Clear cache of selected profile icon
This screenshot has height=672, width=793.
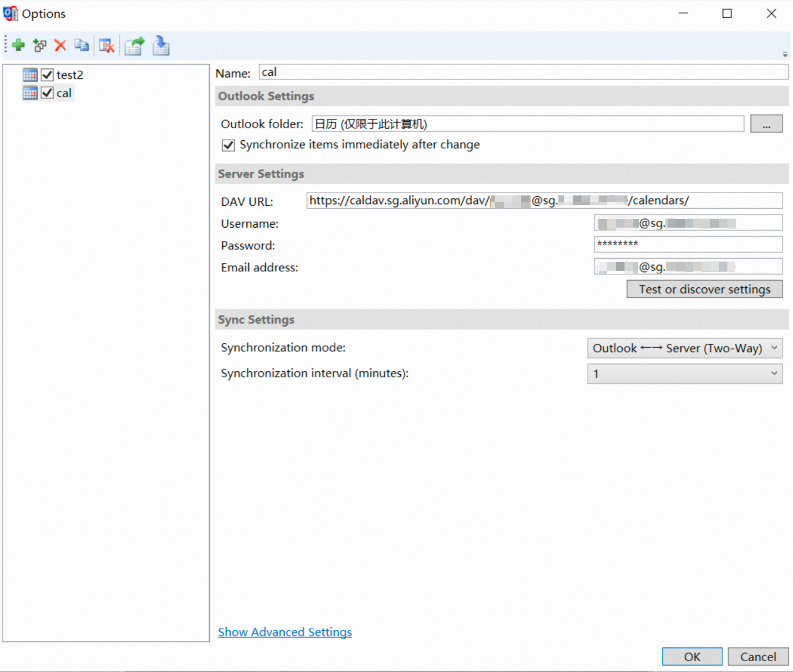pos(106,45)
